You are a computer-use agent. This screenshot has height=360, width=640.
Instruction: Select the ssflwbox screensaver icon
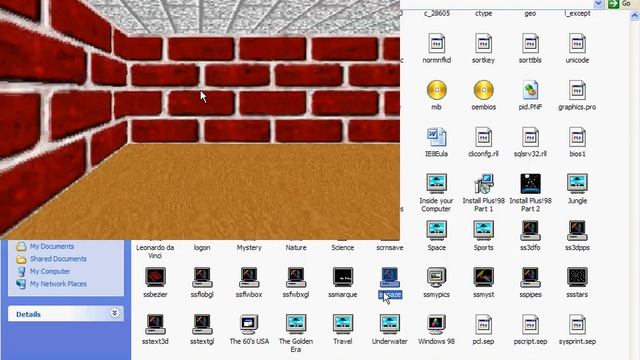pos(249,278)
